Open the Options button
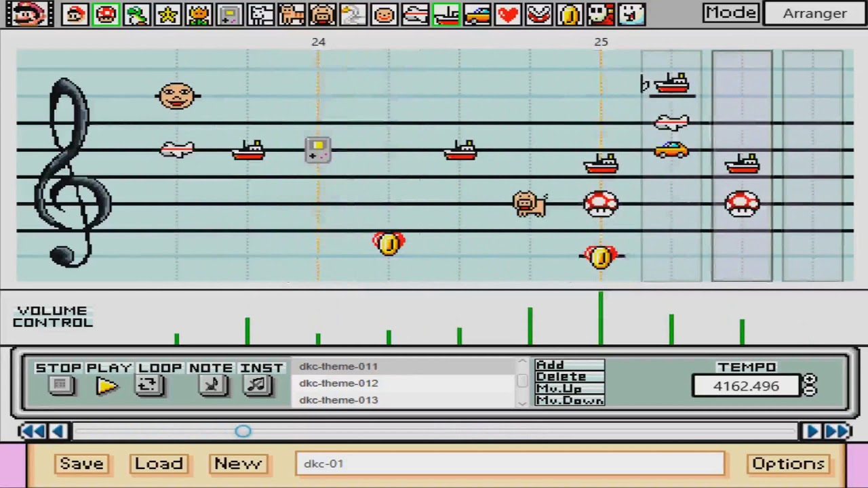 click(x=789, y=464)
